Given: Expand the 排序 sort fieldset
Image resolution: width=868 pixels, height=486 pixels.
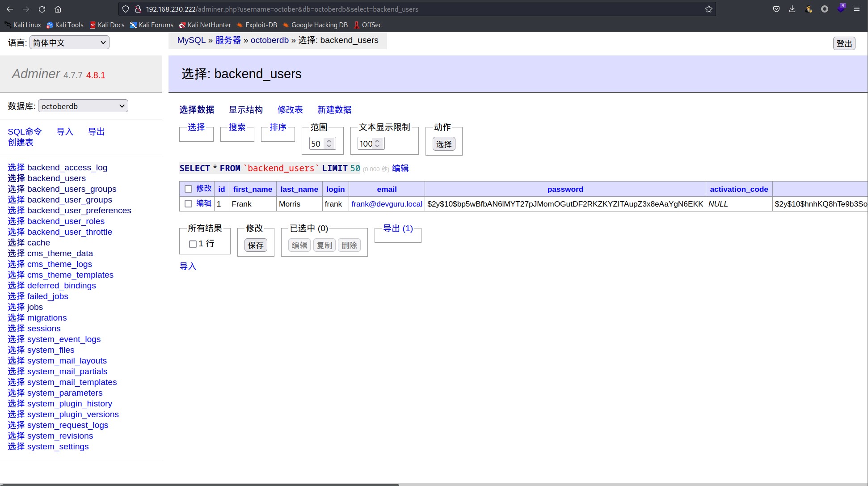Looking at the screenshot, I should [x=278, y=127].
